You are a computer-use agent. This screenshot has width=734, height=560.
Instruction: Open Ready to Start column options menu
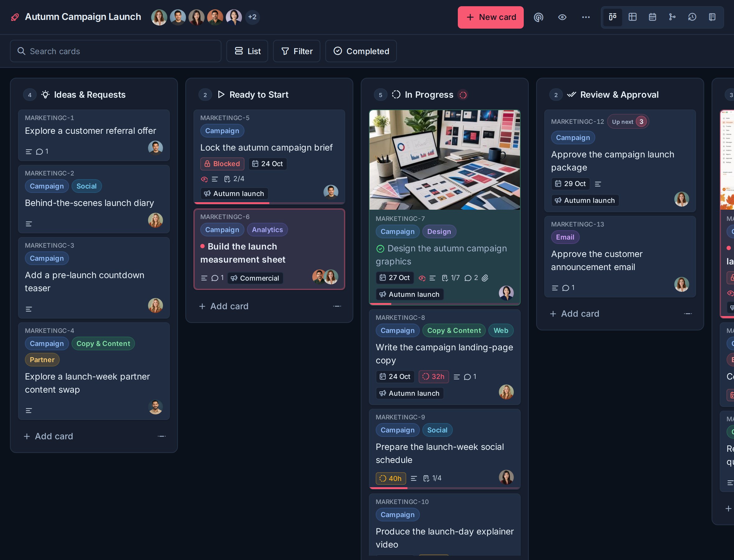pos(337,306)
